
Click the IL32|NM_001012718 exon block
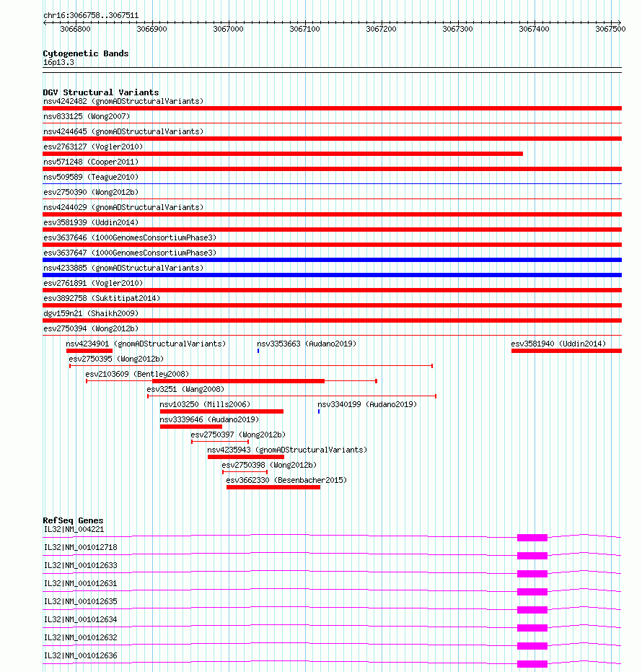[532, 556]
